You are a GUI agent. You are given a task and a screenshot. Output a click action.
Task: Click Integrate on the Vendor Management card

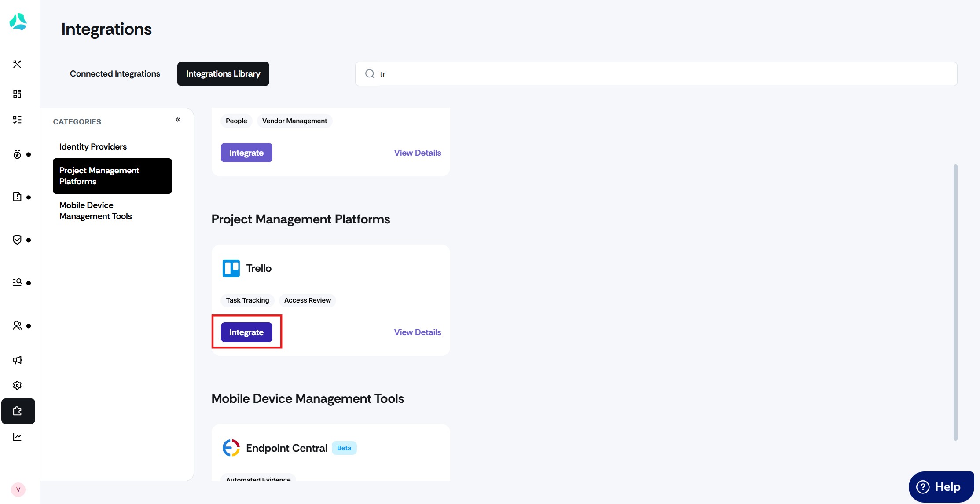tap(246, 153)
